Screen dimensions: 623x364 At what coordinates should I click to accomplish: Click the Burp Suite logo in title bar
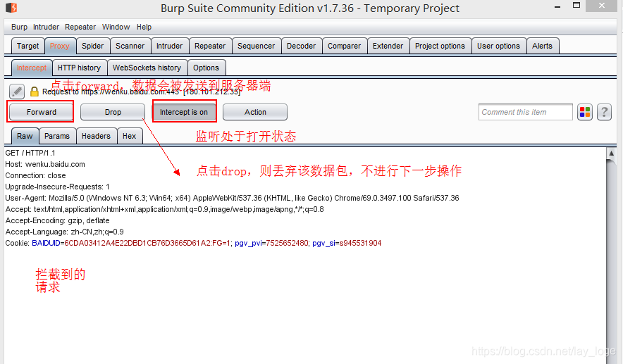(x=11, y=8)
